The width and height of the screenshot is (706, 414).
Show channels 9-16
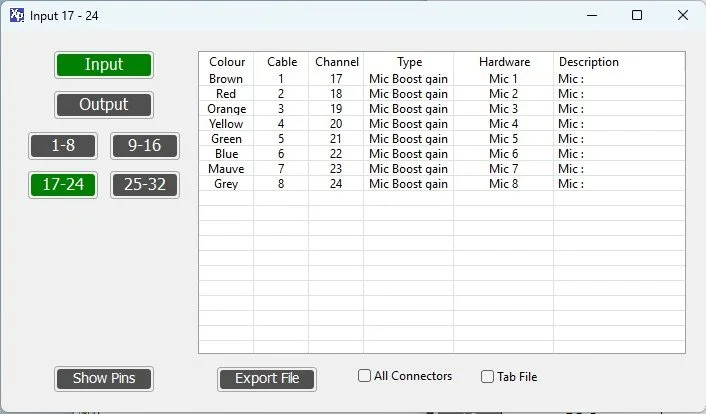[145, 146]
